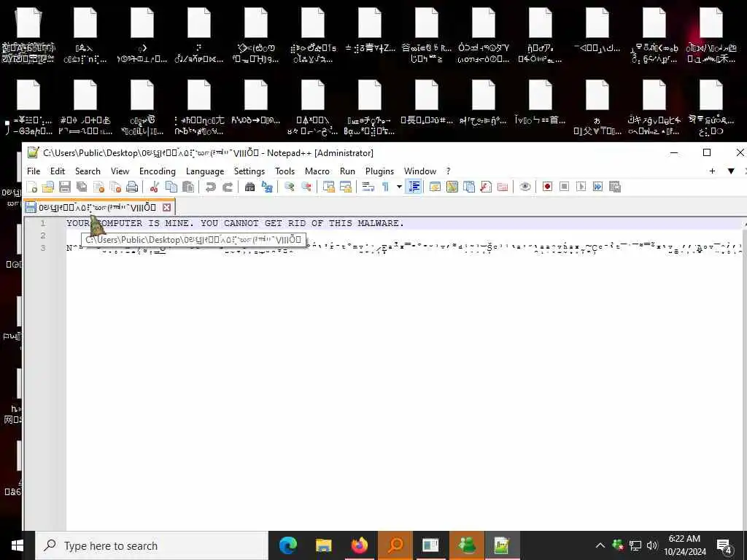
Task: Open File Explorer from the taskbar
Action: pyautogui.click(x=323, y=545)
